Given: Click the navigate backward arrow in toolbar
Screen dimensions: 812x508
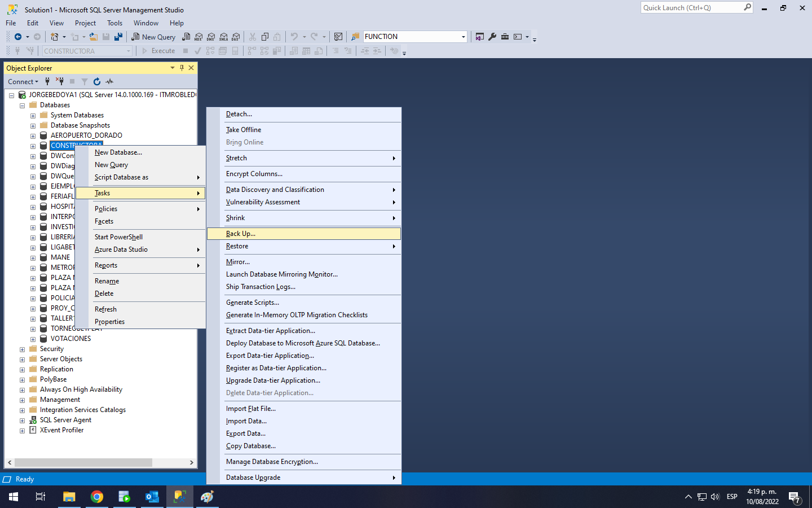Looking at the screenshot, I should point(18,37).
